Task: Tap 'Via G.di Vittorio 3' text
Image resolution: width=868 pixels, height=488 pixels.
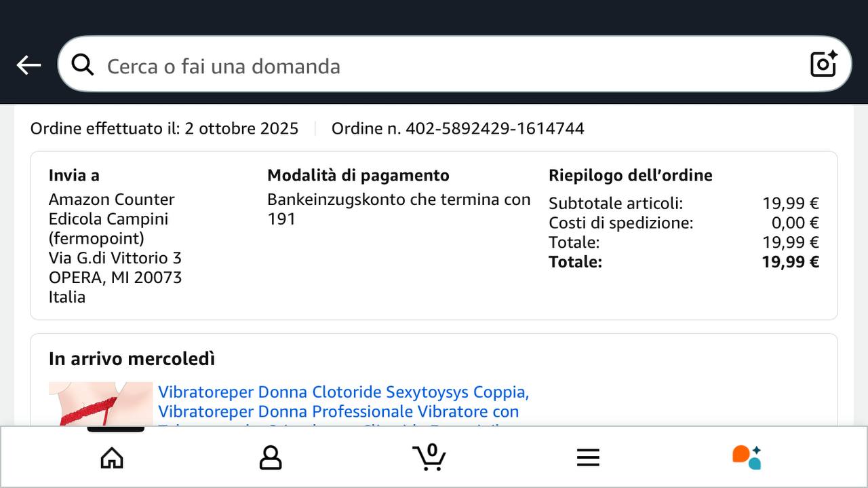Action: (115, 258)
